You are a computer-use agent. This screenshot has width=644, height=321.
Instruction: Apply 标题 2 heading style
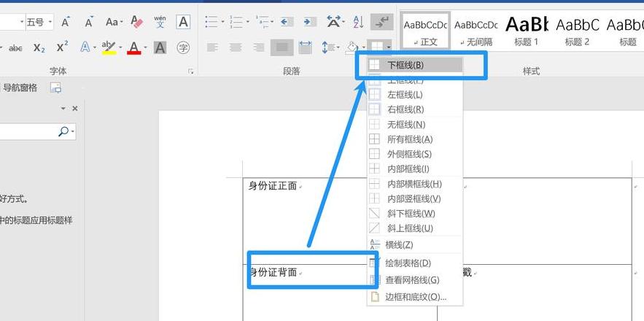point(577,30)
